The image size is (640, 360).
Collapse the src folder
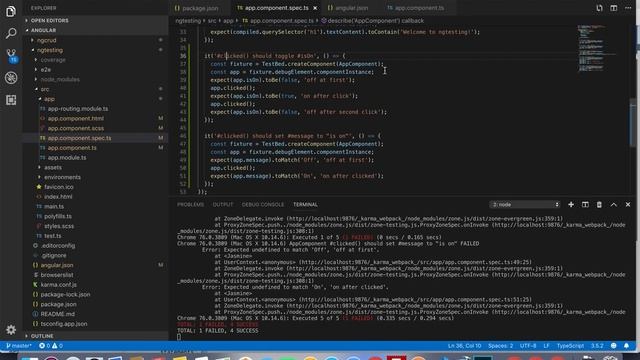coord(96,89)
